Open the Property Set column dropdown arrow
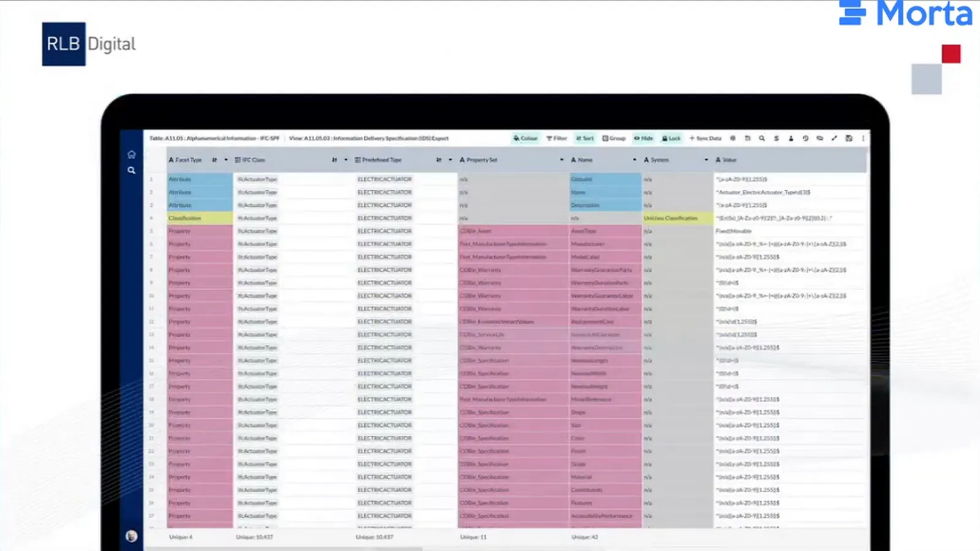Viewport: 980px width, 551px height. click(x=562, y=160)
